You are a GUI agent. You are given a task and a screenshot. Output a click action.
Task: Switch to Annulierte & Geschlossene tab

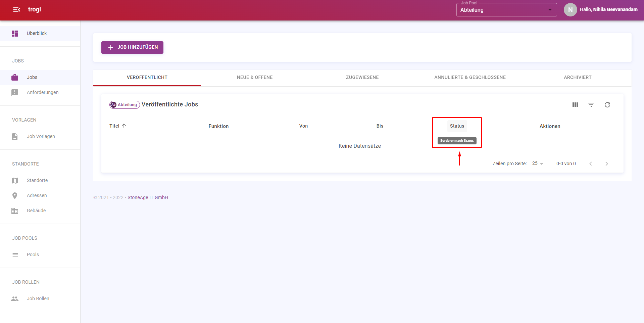(x=470, y=78)
